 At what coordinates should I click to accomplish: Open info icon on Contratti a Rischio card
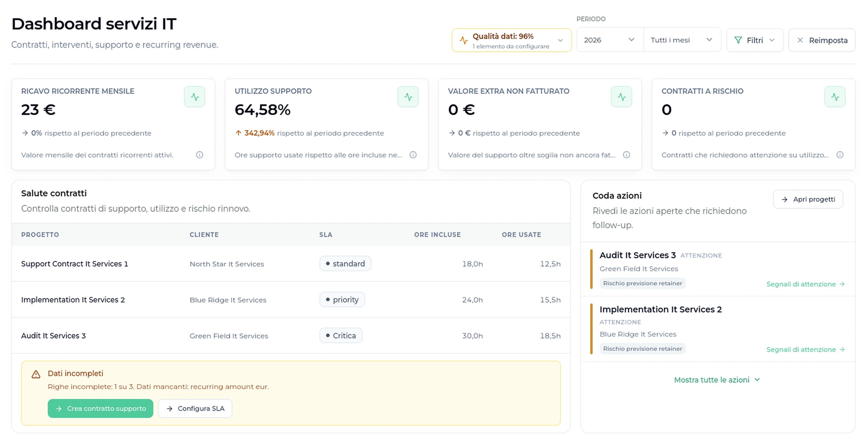(x=840, y=155)
